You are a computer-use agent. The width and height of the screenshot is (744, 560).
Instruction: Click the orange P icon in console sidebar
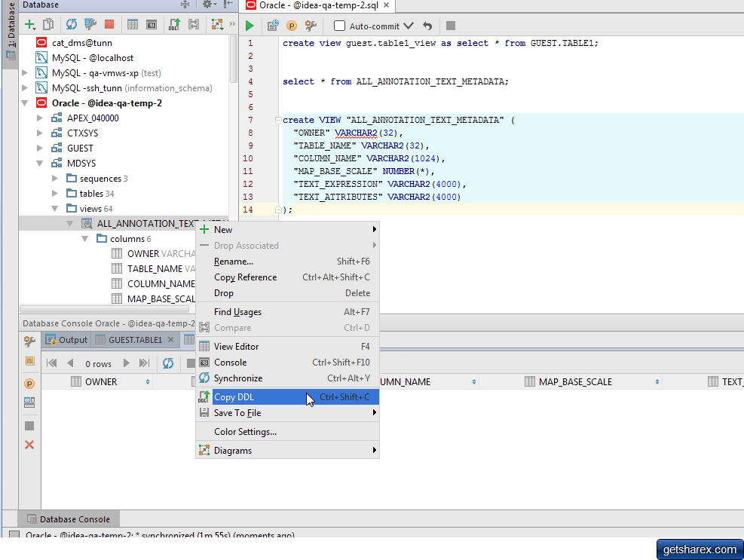[29, 384]
